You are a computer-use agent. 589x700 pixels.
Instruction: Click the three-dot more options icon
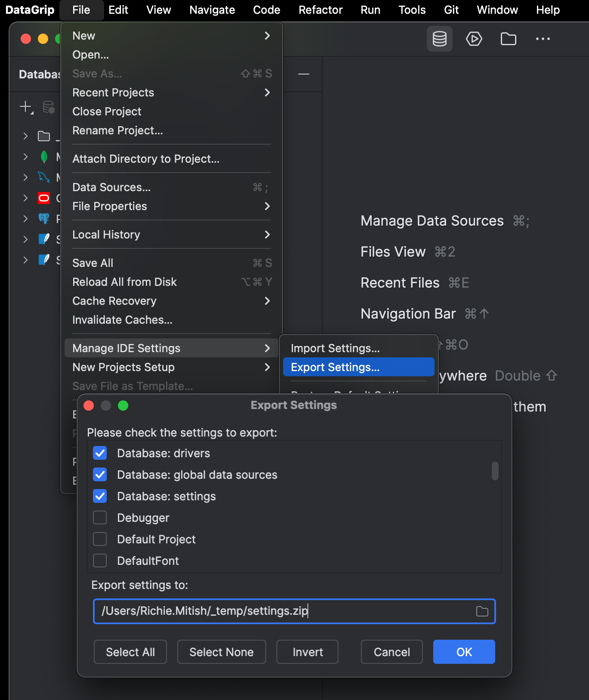click(x=543, y=39)
